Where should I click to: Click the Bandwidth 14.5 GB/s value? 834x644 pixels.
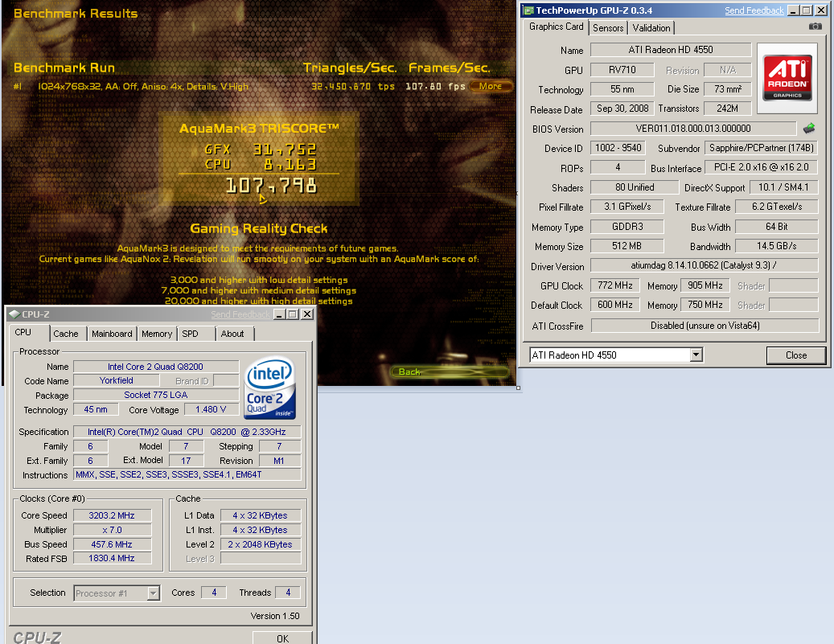[x=777, y=246]
